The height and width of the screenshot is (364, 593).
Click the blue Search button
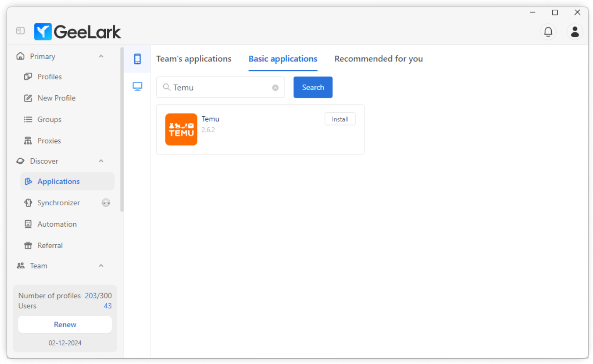(x=313, y=87)
